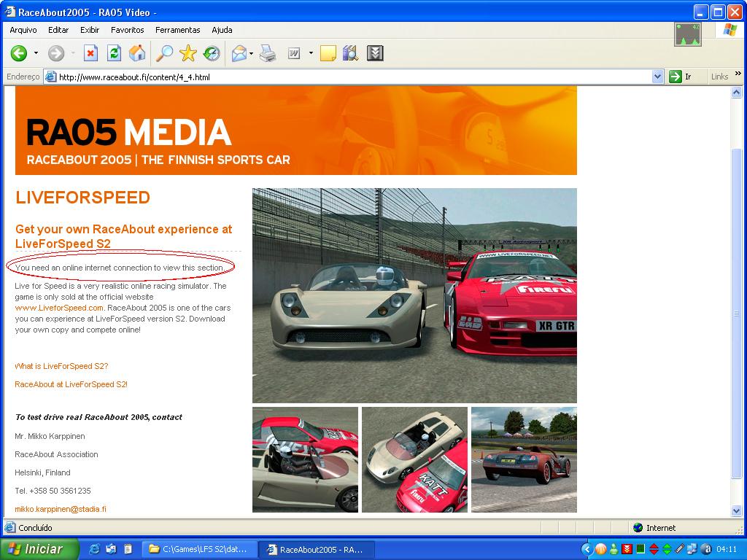
Task: Open the History clock icon
Action: [x=212, y=53]
